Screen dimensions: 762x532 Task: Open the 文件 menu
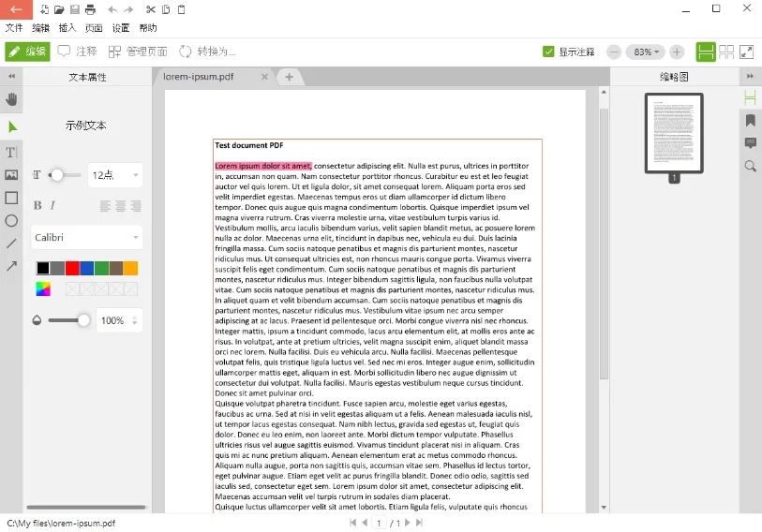click(x=14, y=28)
